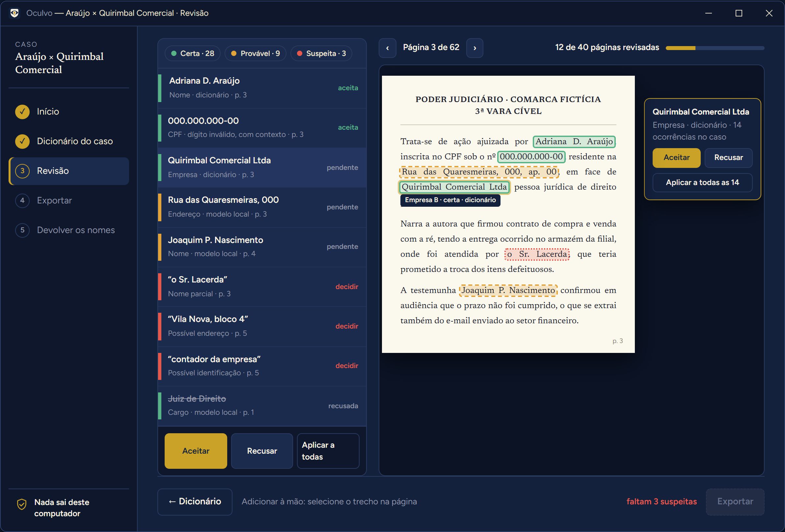Screen dimensions: 785x532
Task: Click the step 4 Exportar circle icon
Action: (22, 200)
